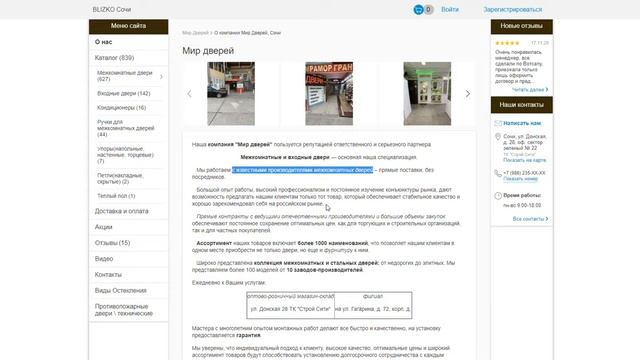
Task: Open the Виды Остекления page
Action: [120, 291]
